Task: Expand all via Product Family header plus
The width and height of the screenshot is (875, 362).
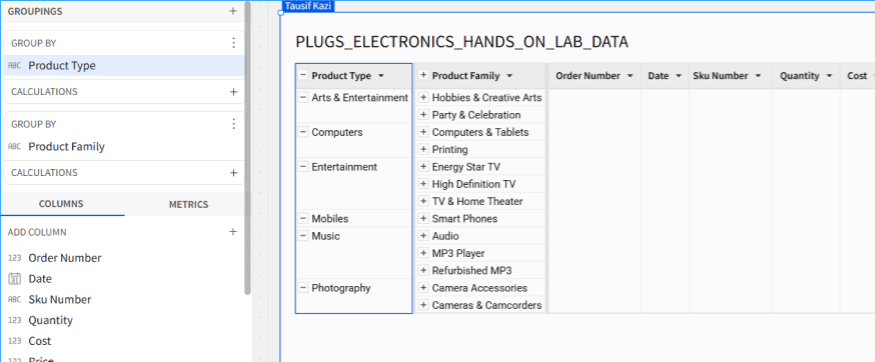Action: point(424,75)
